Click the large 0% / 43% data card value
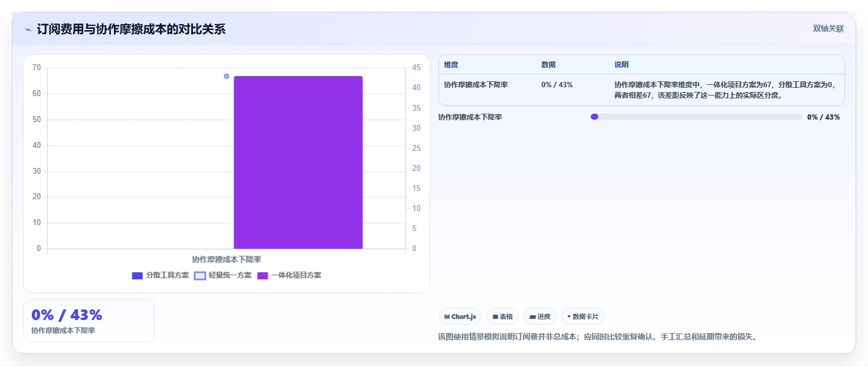Image resolution: width=868 pixels, height=366 pixels. click(67, 315)
